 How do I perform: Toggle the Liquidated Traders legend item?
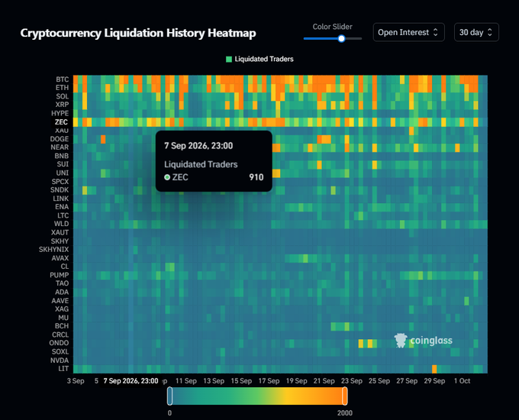(x=259, y=59)
